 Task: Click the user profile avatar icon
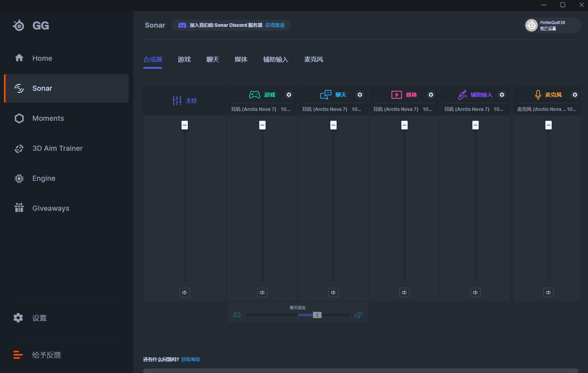coord(532,25)
